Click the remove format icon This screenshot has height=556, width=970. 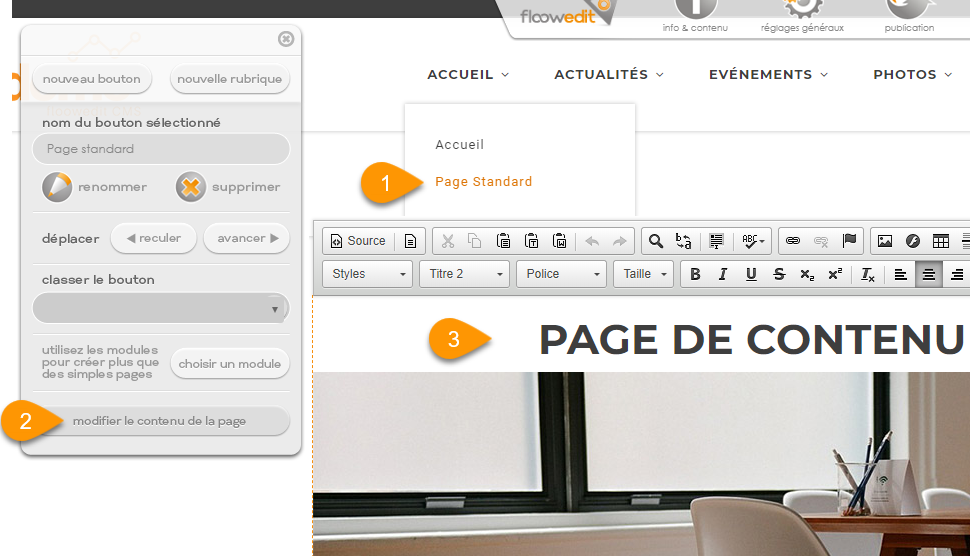coord(867,274)
